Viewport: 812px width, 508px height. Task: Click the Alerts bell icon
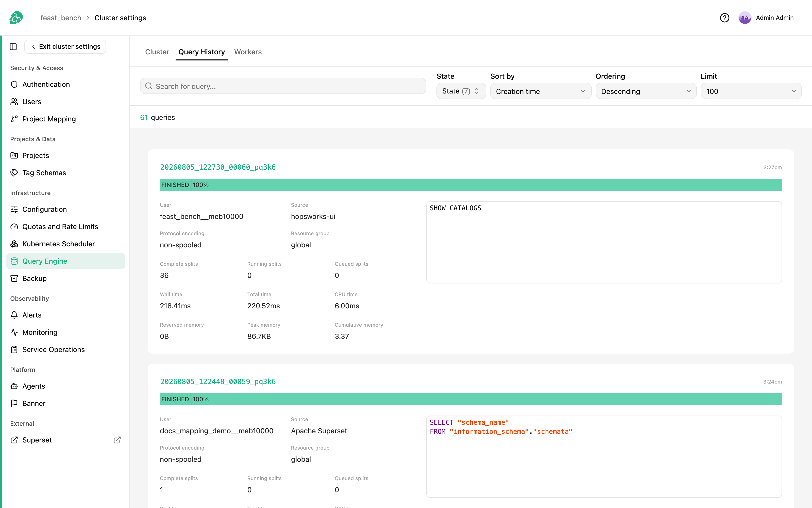14,315
